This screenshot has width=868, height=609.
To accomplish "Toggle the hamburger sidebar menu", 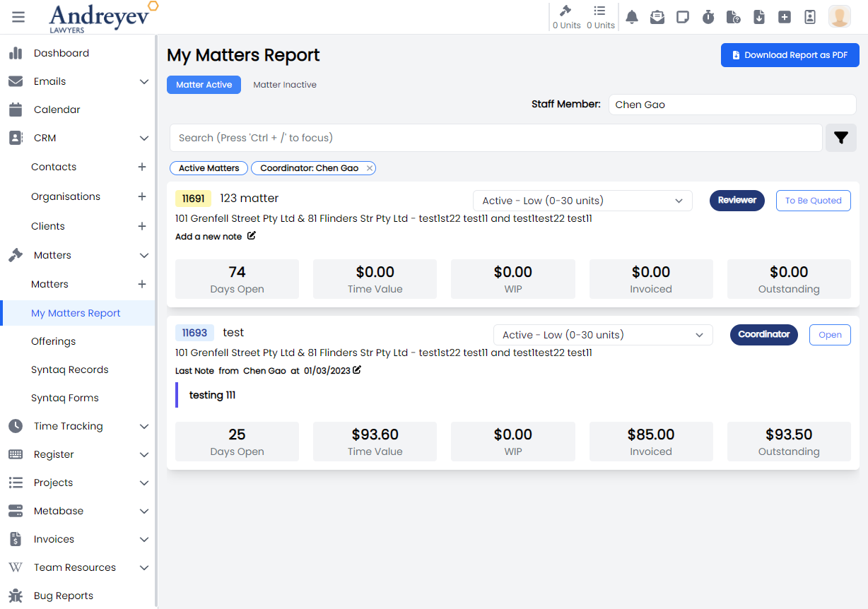I will point(18,17).
